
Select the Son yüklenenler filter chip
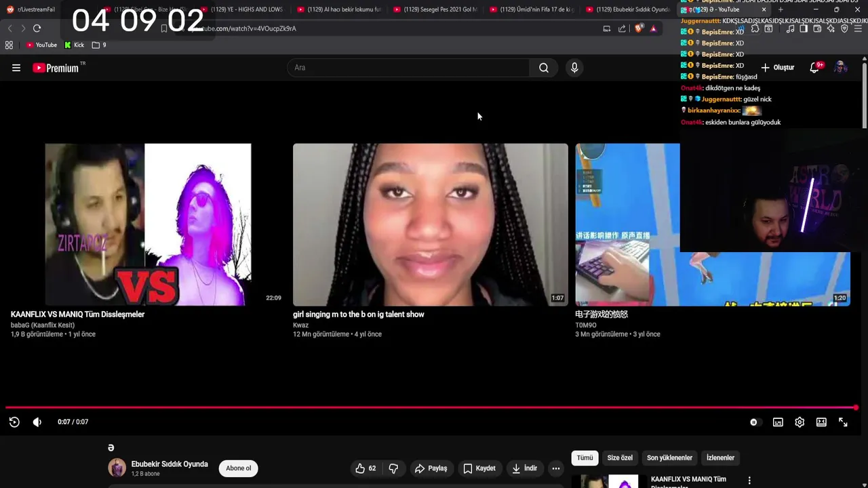click(669, 458)
